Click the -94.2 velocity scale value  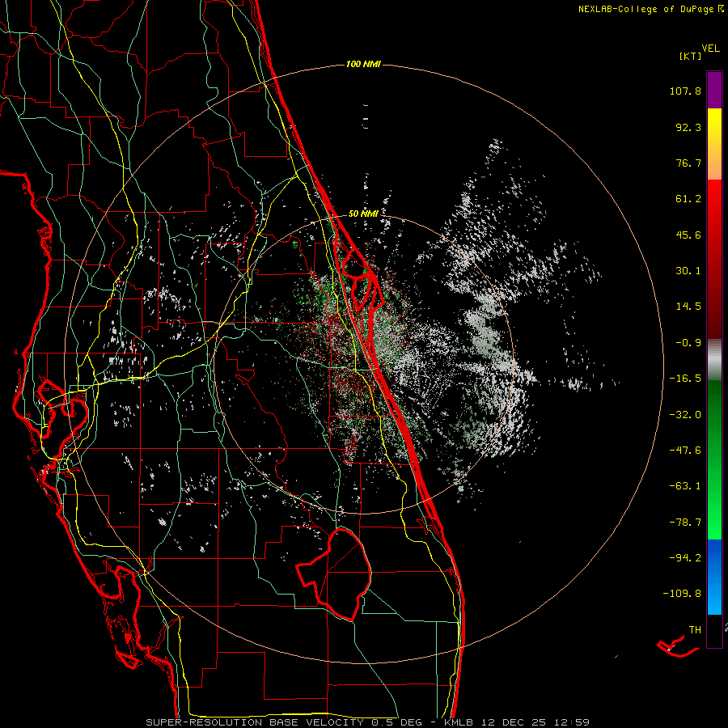pos(685,558)
